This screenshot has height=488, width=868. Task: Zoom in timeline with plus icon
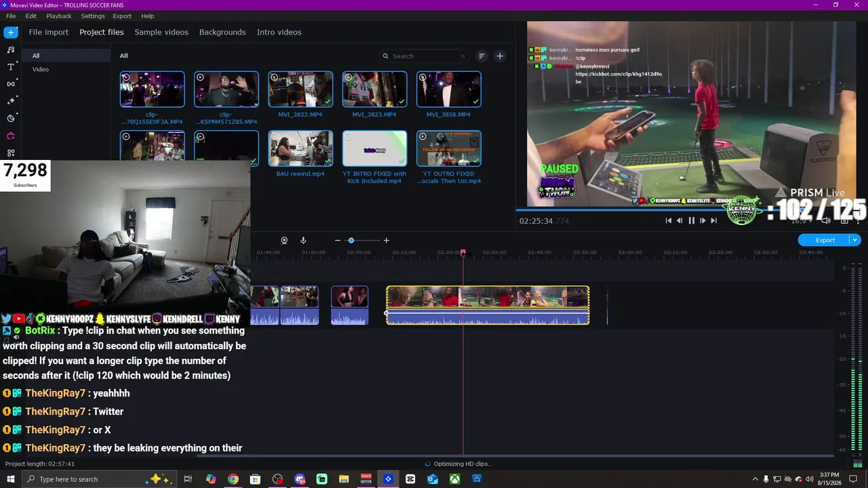coord(387,240)
